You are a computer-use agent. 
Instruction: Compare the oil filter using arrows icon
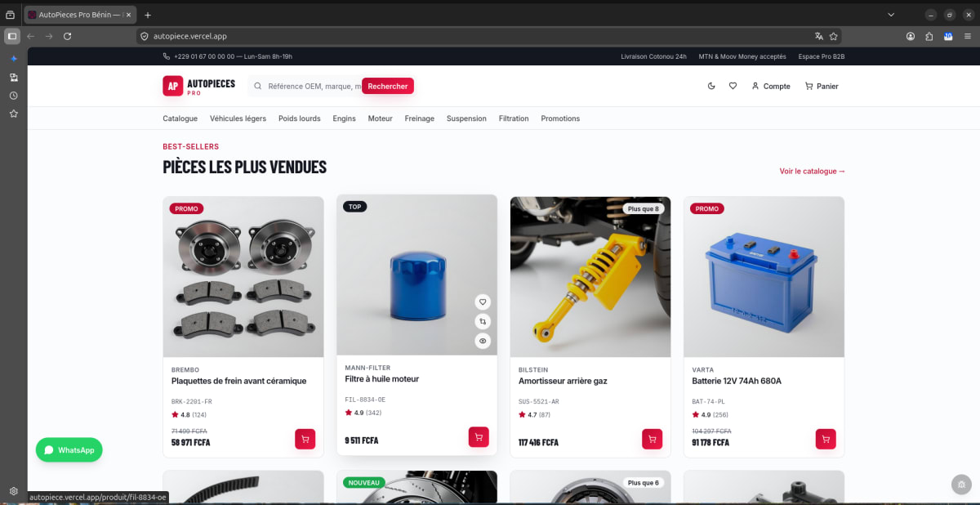click(x=483, y=321)
